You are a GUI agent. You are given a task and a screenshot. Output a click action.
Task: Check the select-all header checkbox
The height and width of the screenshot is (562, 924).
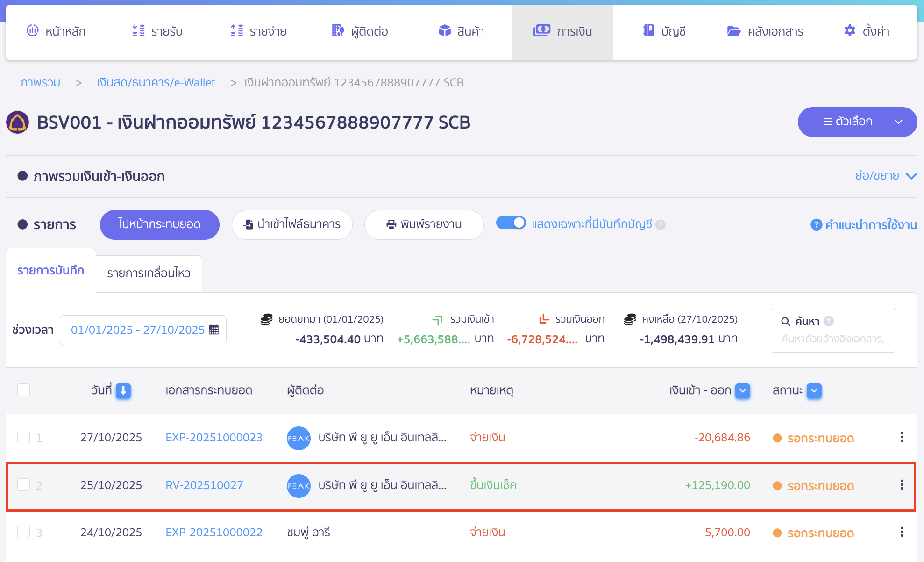(23, 390)
